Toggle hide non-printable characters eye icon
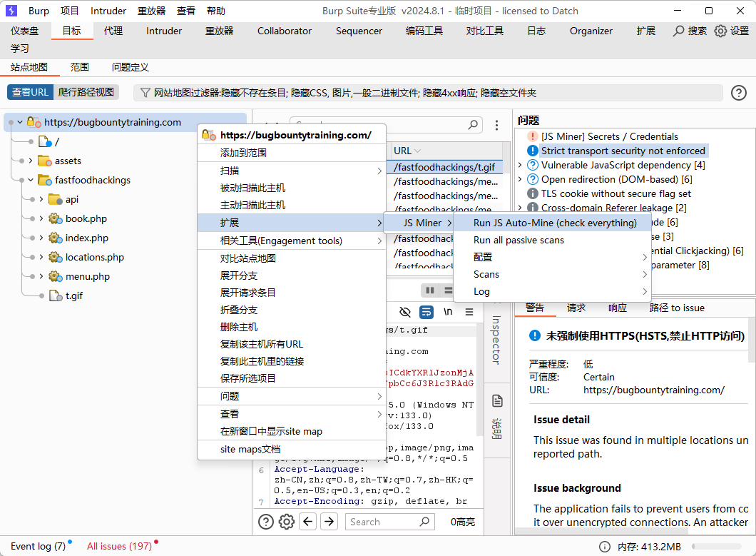Viewport: 756px width, 556px height. pos(405,313)
